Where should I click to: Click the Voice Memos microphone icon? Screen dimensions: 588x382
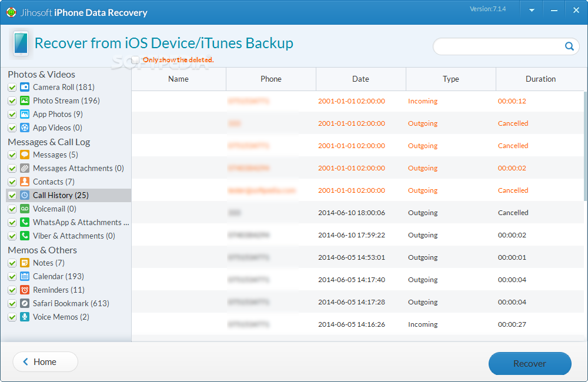25,317
